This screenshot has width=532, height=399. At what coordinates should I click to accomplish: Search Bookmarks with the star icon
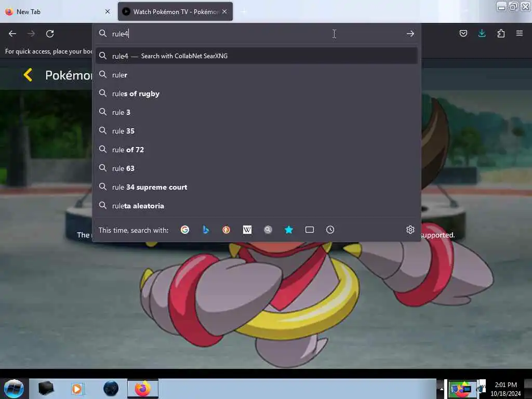[x=289, y=230]
